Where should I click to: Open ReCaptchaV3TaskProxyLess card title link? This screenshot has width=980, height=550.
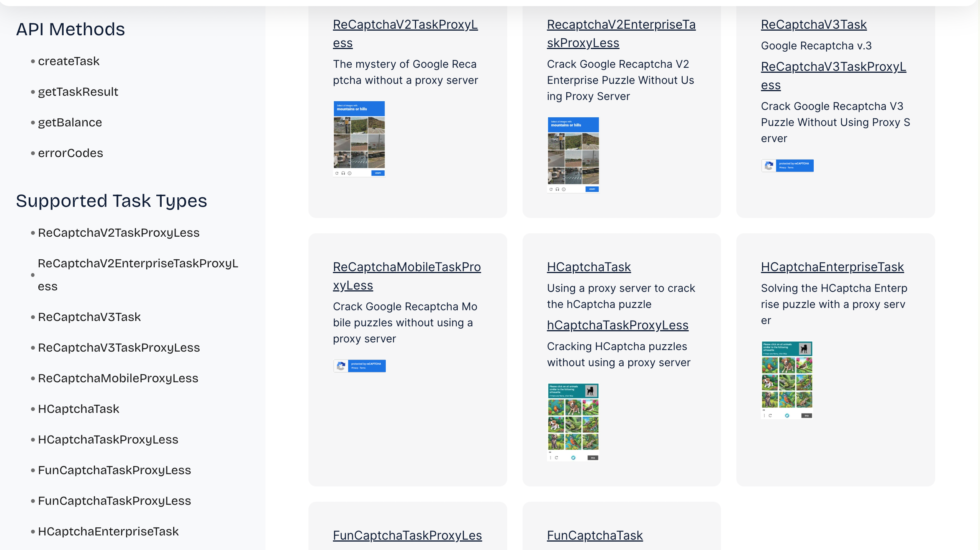coord(833,76)
